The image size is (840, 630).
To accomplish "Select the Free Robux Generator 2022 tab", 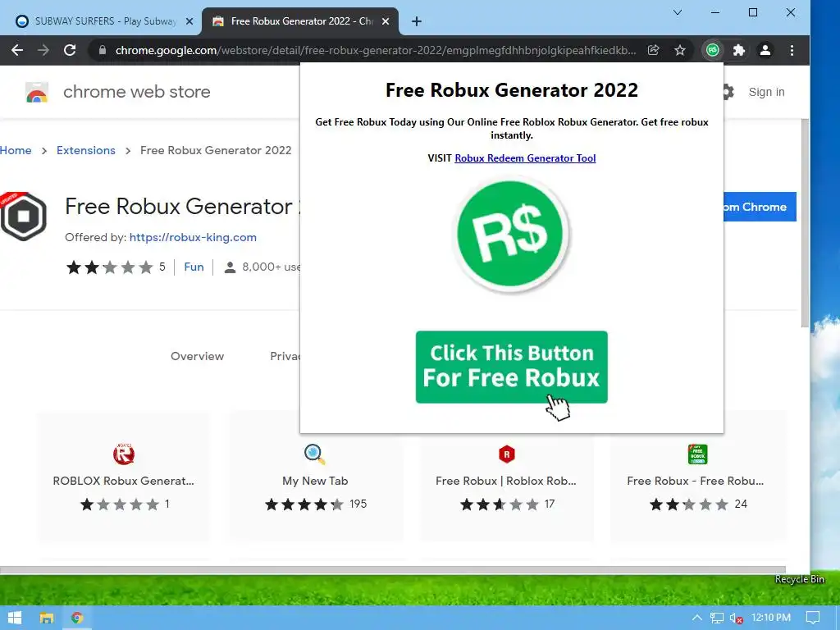I will coord(300,21).
